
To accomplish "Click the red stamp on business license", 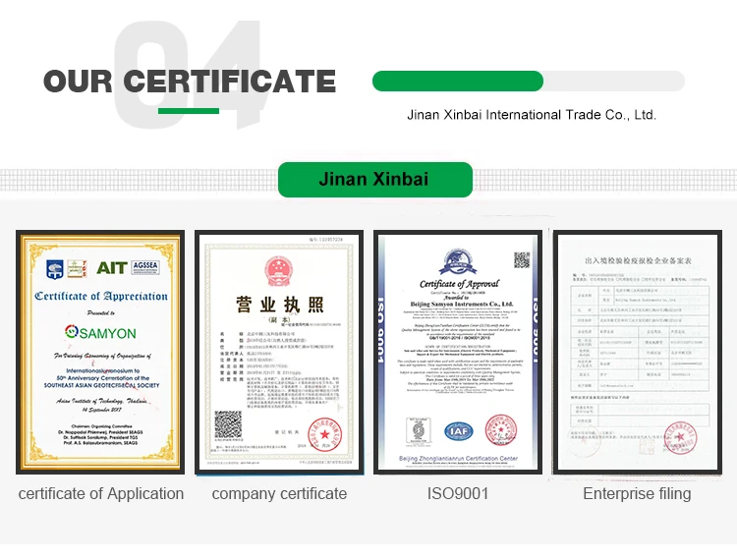I will (325, 434).
